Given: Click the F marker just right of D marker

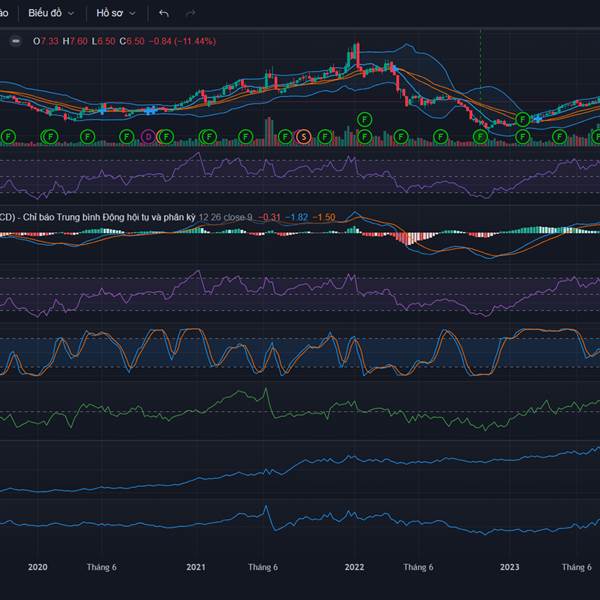Looking at the screenshot, I should click(x=167, y=135).
